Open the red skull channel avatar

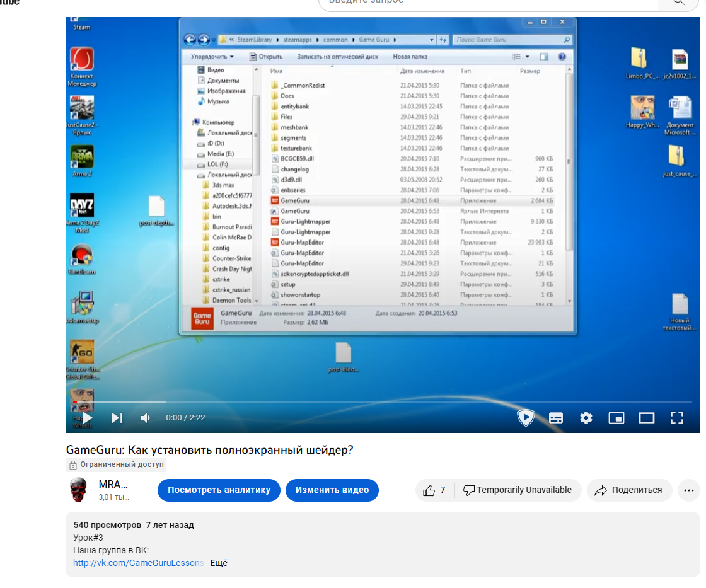[x=78, y=490]
